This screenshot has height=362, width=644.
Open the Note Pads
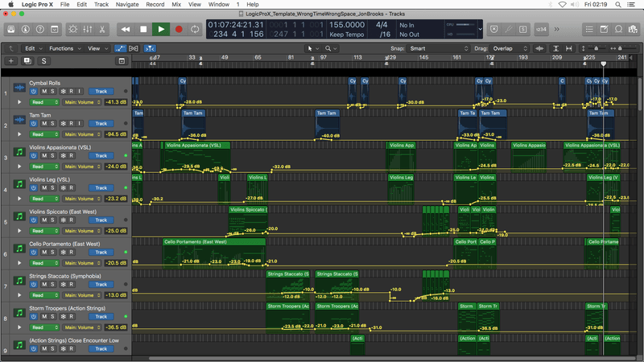[x=604, y=29]
